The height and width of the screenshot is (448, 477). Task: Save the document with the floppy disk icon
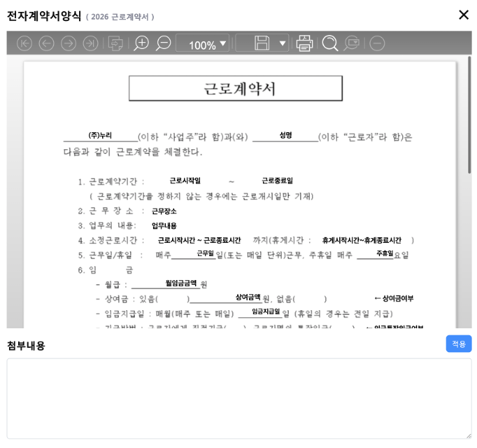click(x=262, y=43)
